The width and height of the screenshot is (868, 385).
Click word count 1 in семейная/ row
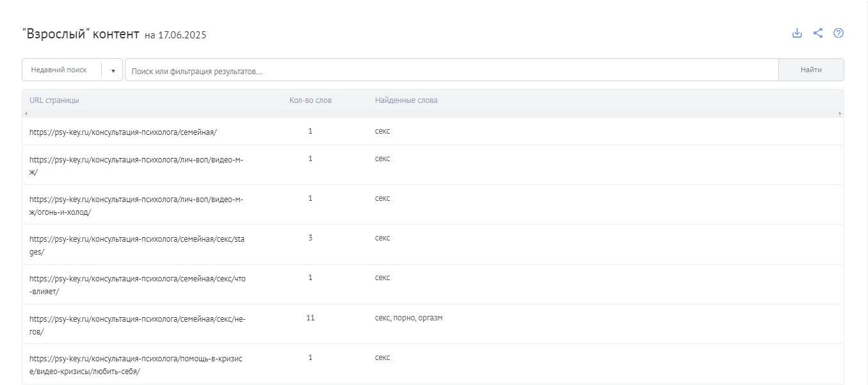(310, 131)
